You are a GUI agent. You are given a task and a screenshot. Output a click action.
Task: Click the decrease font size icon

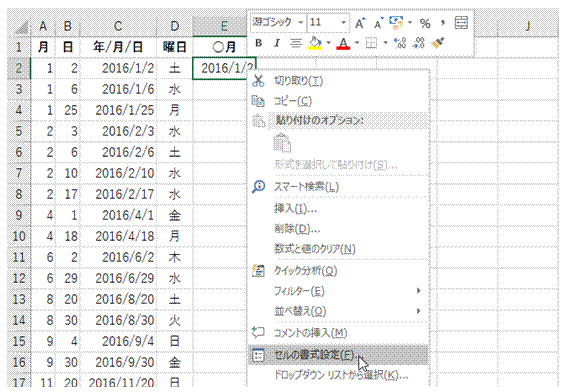378,23
